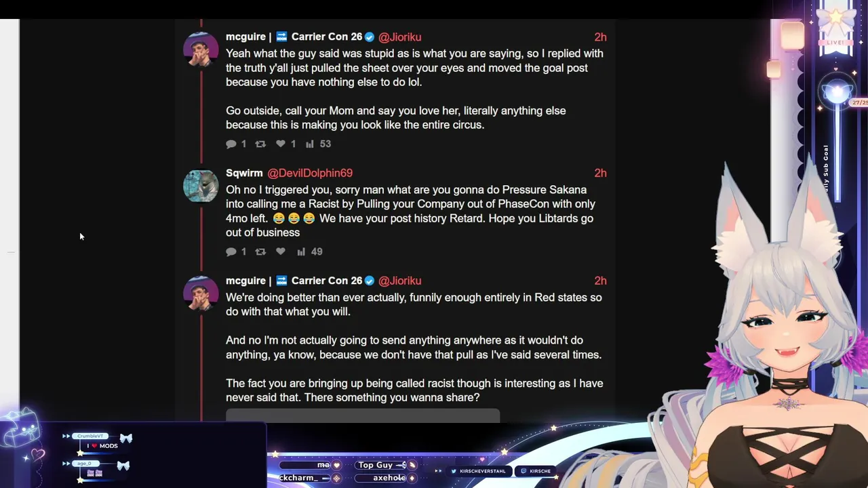Open the @Jioriku handle on the top post
The image size is (868, 488).
[x=399, y=37]
